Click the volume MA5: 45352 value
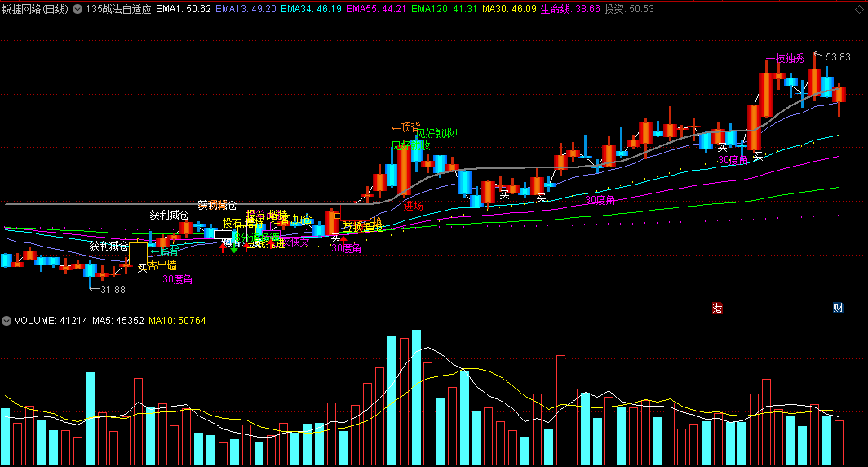868x467 pixels. (118, 321)
